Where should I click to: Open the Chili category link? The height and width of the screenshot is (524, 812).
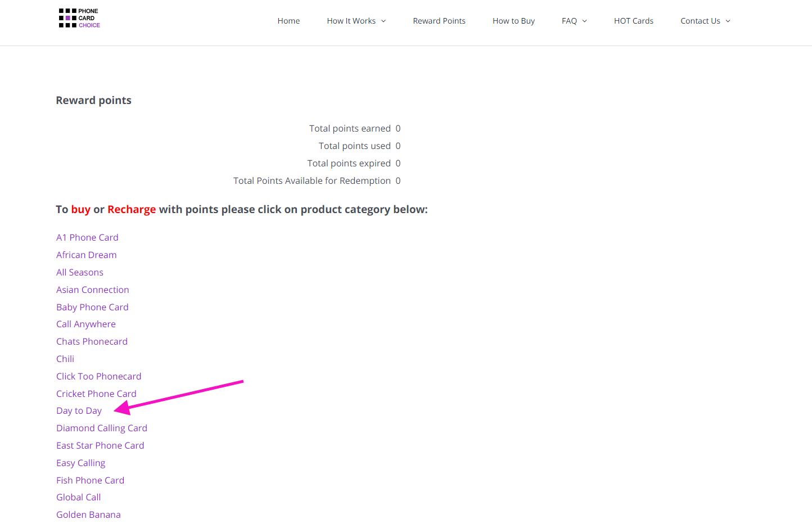tap(65, 359)
